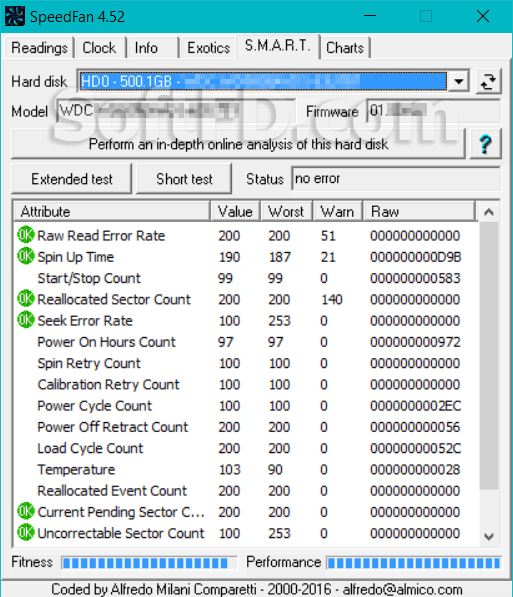Click raw value 00000000972
The height and width of the screenshot is (597, 513).
coord(415,342)
